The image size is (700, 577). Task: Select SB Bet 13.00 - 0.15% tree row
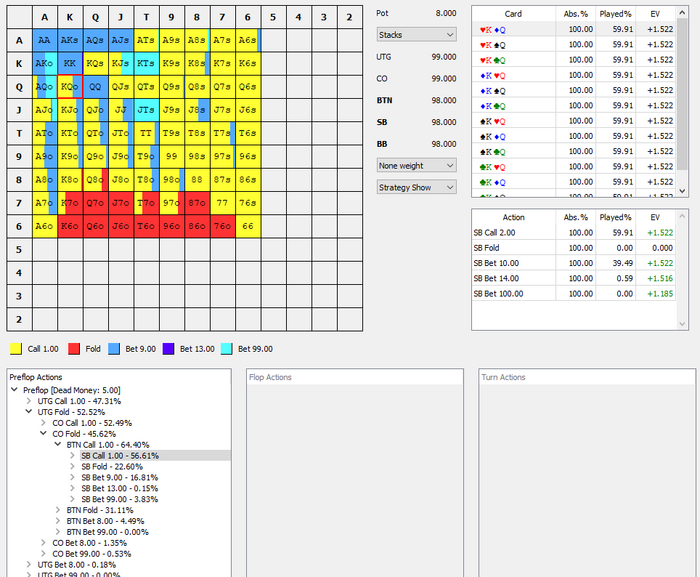pyautogui.click(x=120, y=489)
